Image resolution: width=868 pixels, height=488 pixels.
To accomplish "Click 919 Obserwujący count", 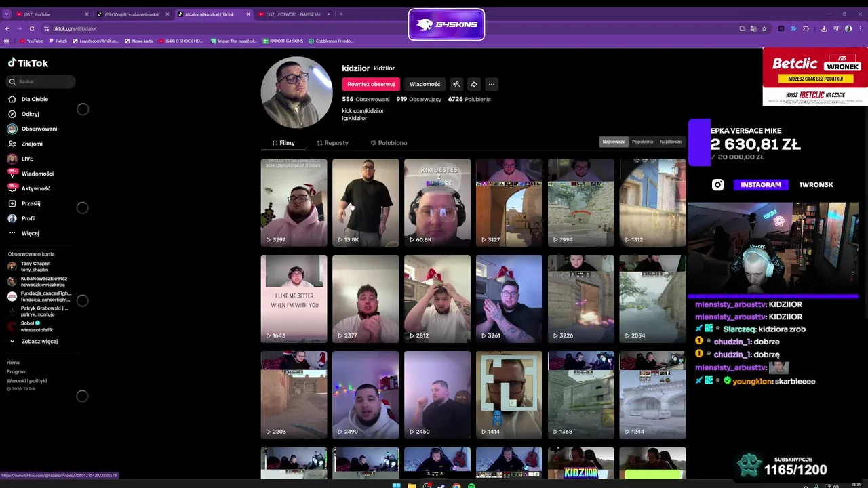I will click(418, 99).
